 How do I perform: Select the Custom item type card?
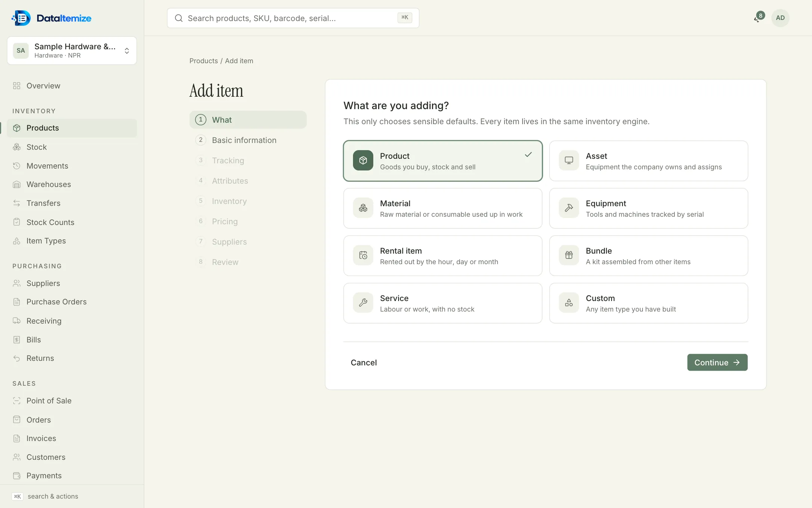pyautogui.click(x=648, y=303)
